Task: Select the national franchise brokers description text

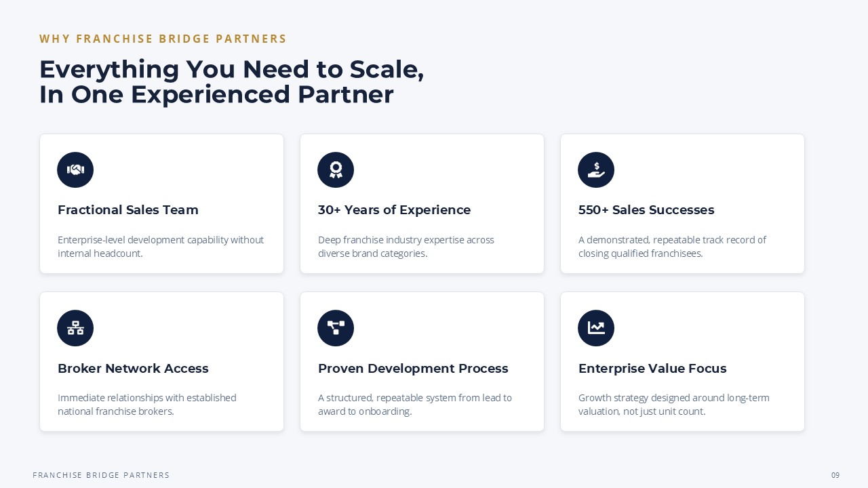Action: [x=147, y=405]
